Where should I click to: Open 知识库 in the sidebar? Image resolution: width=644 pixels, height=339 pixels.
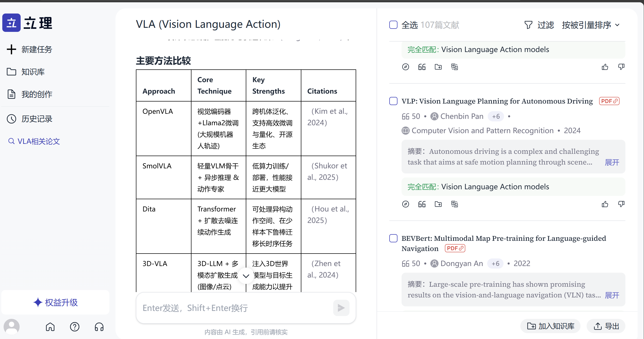[33, 72]
